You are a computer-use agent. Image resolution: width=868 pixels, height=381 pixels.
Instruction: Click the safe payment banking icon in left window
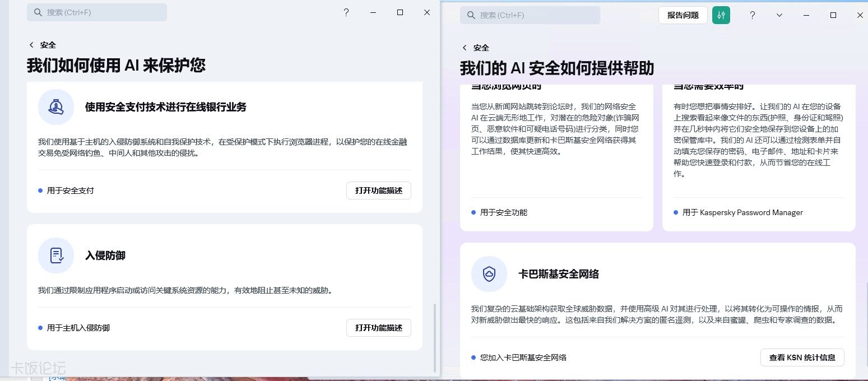[56, 106]
